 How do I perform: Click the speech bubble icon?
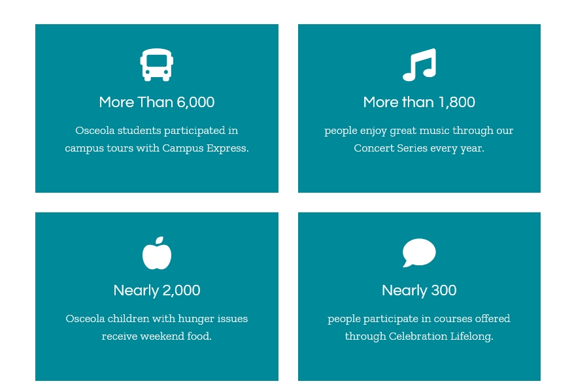click(x=419, y=253)
